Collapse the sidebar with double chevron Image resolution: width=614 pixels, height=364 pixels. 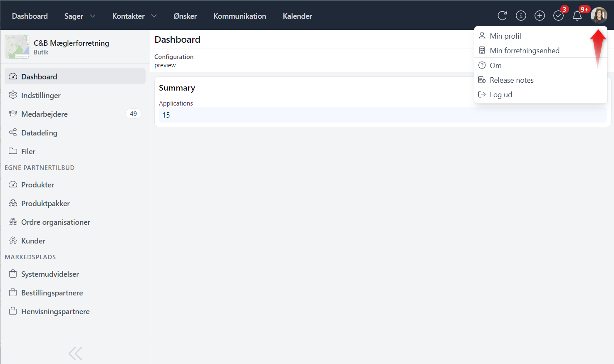pos(75,354)
